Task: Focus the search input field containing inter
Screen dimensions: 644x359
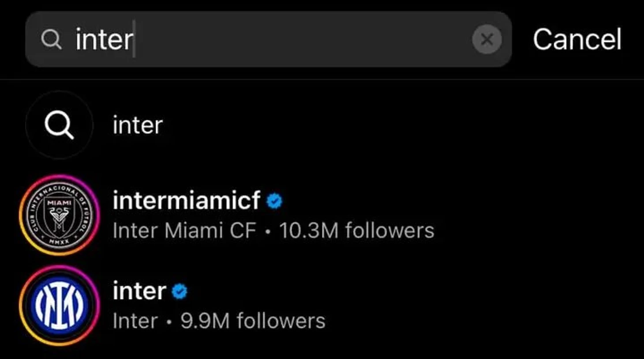Action: pyautogui.click(x=268, y=39)
